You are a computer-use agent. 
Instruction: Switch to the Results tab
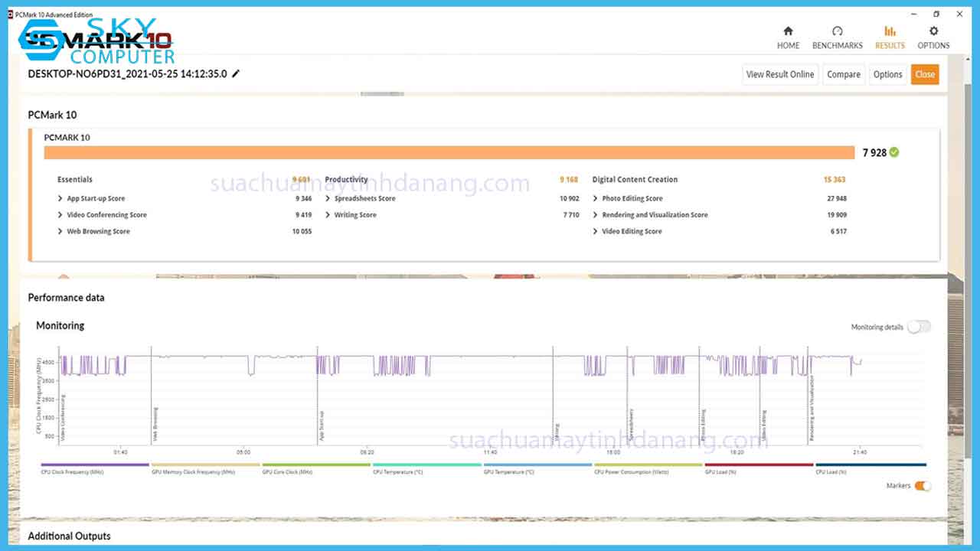[890, 37]
